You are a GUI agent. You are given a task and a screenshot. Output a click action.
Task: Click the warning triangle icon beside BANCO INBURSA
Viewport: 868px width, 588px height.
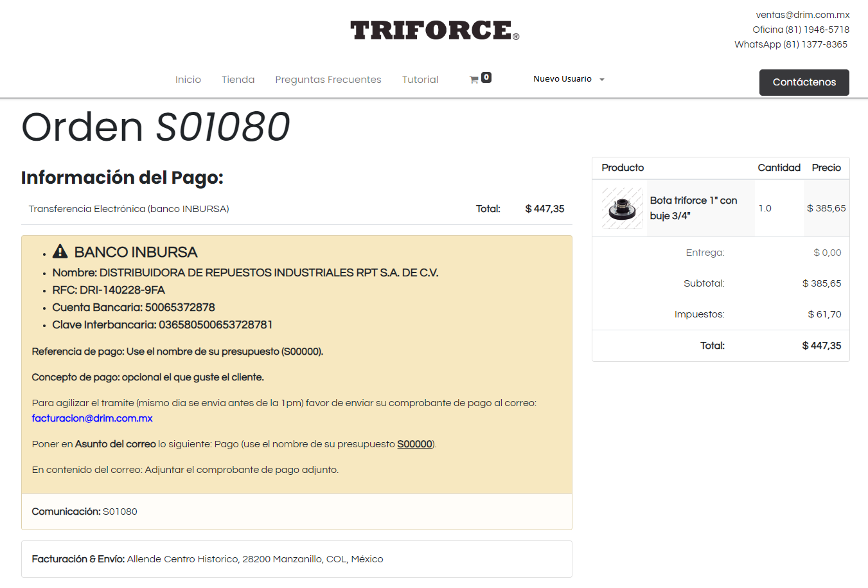pyautogui.click(x=60, y=251)
